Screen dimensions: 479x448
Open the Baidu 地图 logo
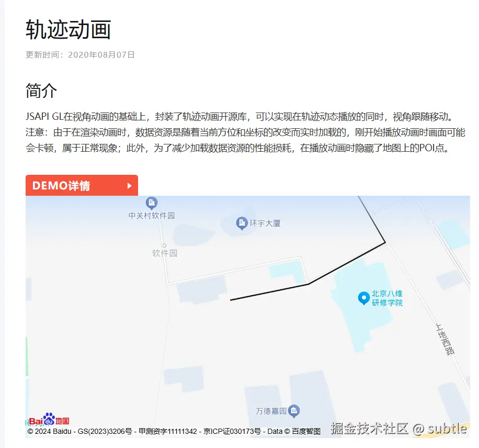click(49, 420)
